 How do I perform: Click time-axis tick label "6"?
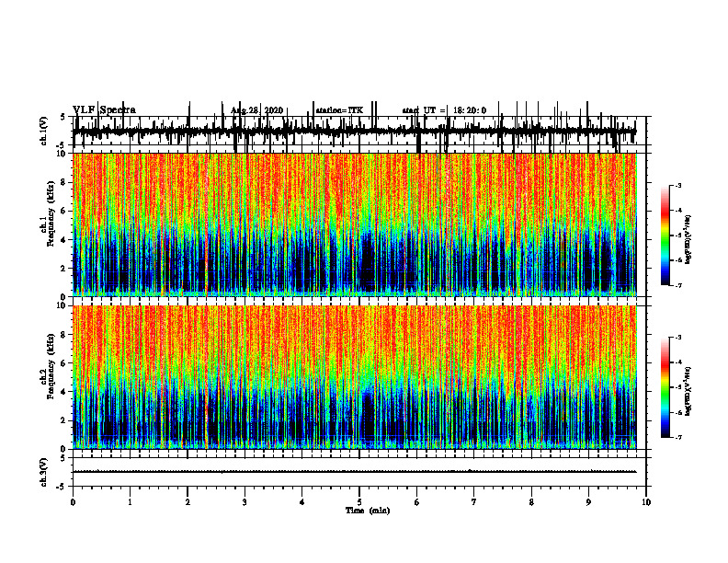(417, 502)
